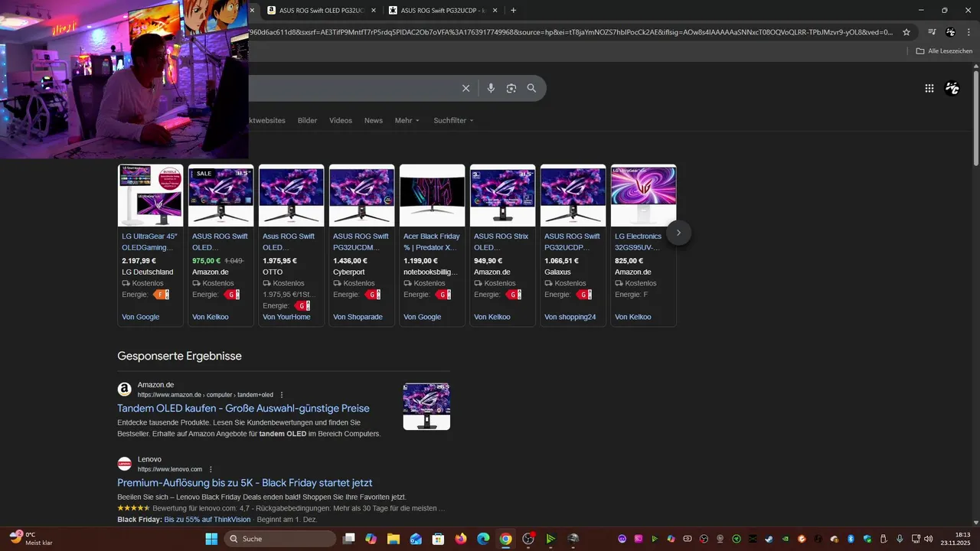Open File Explorer from taskbar

click(394, 539)
